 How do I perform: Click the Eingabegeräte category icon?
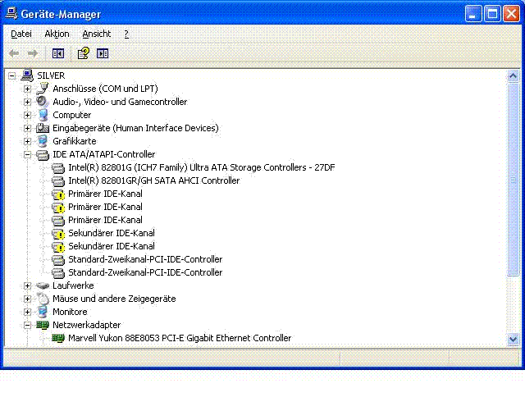coord(43,128)
